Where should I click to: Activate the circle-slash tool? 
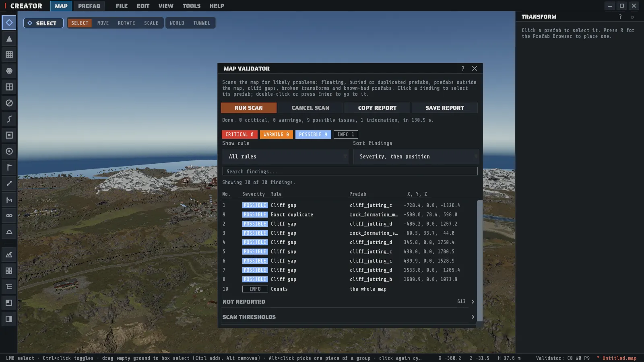[x=9, y=103]
